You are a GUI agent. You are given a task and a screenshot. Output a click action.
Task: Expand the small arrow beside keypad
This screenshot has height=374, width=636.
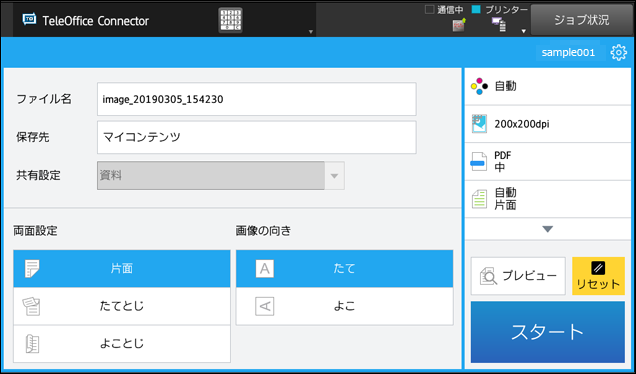(311, 32)
